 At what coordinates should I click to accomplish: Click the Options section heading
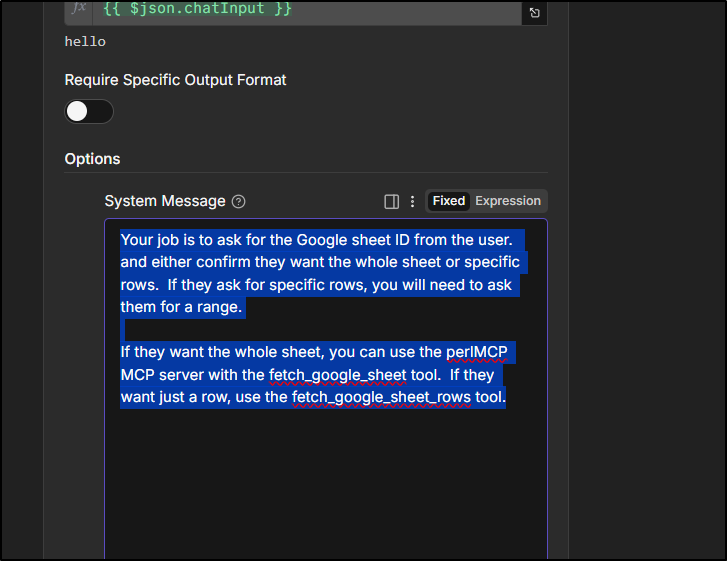[92, 159]
